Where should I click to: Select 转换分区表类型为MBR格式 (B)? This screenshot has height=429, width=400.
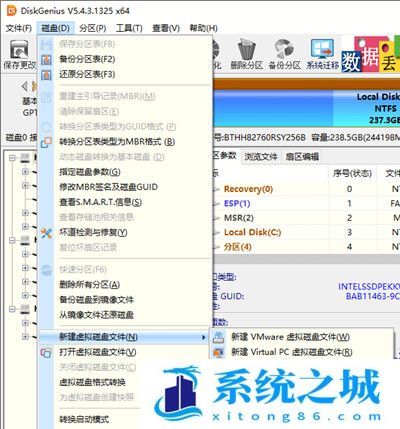(x=125, y=142)
